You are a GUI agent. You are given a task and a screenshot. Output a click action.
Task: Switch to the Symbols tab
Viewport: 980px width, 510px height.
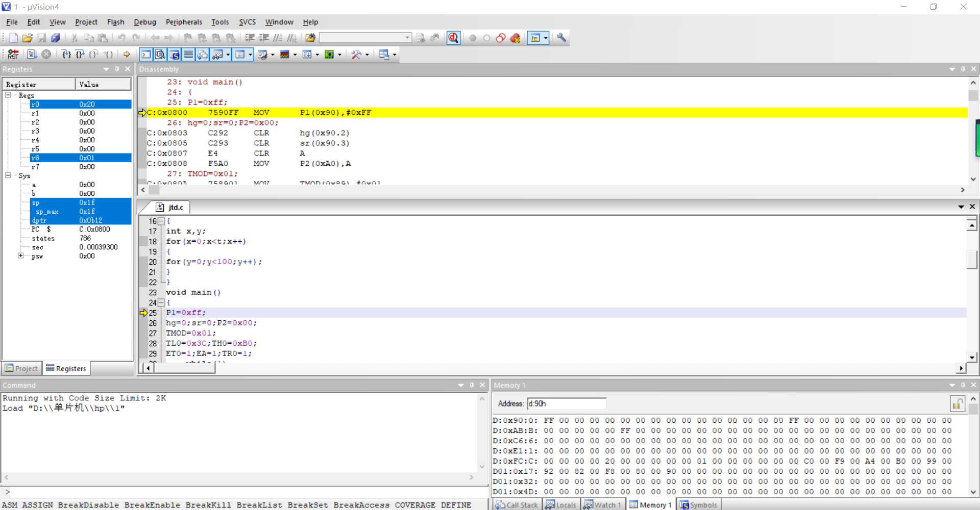698,504
